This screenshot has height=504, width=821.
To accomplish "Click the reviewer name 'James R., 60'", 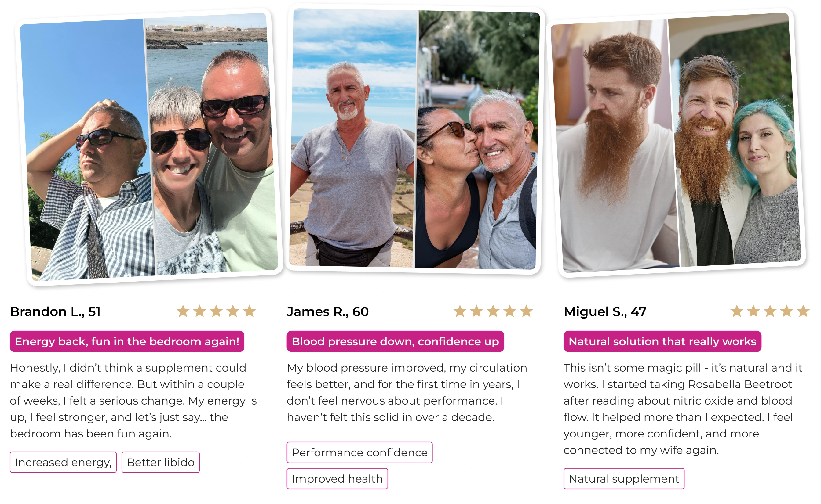I will pos(328,311).
